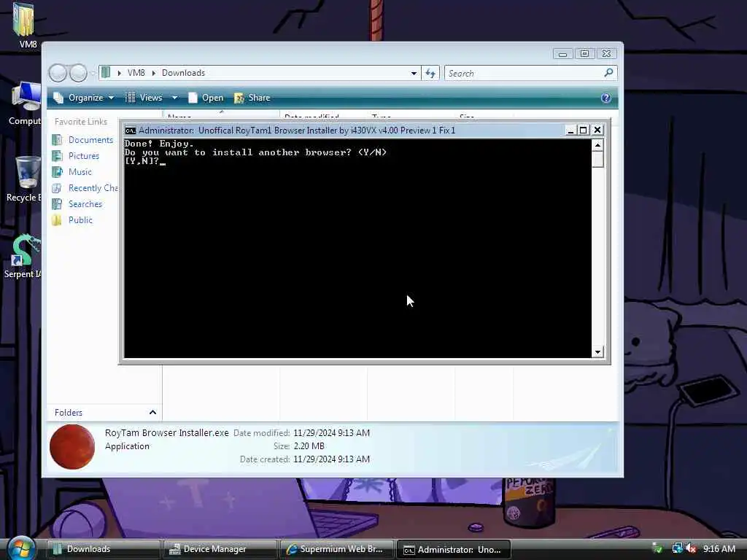Image resolution: width=747 pixels, height=560 pixels.
Task: Minimize the Downloads Explorer window
Action: (562, 54)
